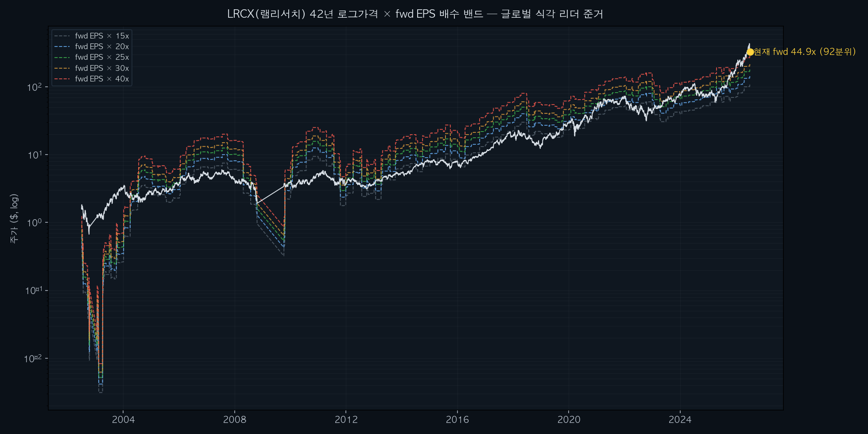Click the x-axis tick label 2024

(x=680, y=420)
